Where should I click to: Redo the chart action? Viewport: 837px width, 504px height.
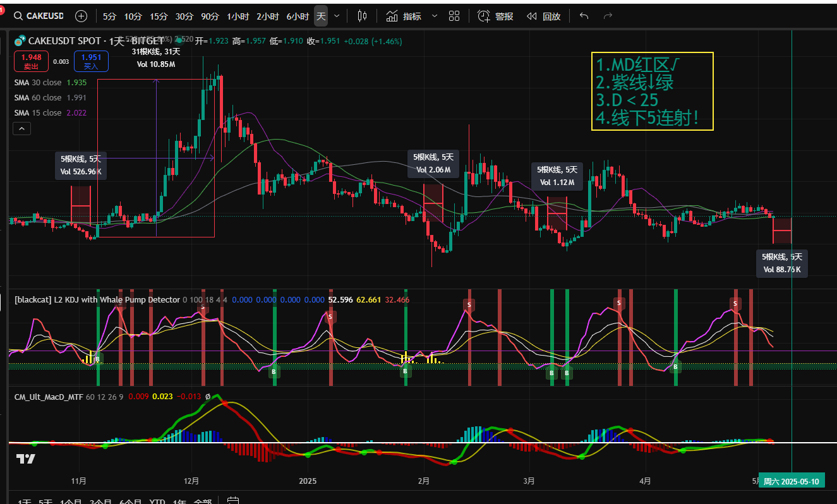608,16
